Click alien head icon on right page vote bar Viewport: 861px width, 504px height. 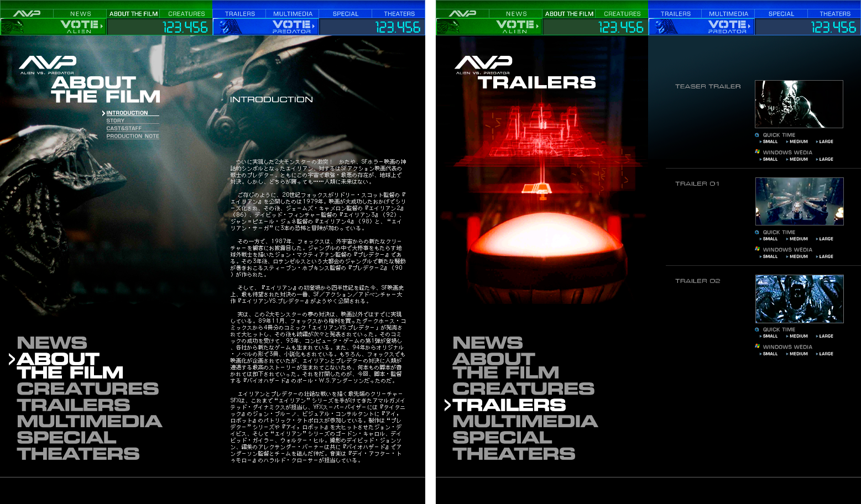click(449, 27)
